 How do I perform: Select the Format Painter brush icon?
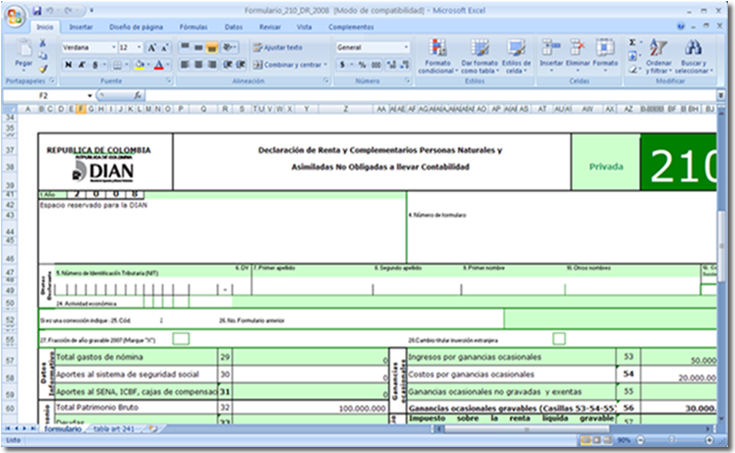pyautogui.click(x=43, y=69)
